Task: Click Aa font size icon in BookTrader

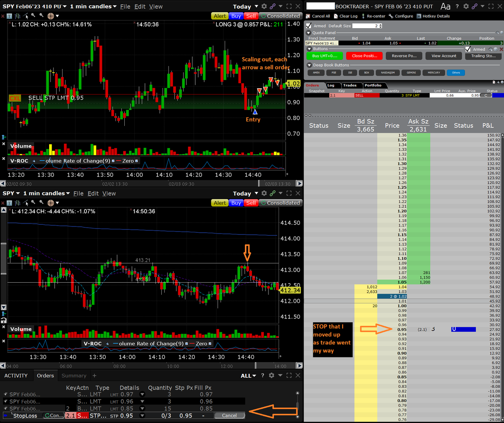Action: click(446, 6)
